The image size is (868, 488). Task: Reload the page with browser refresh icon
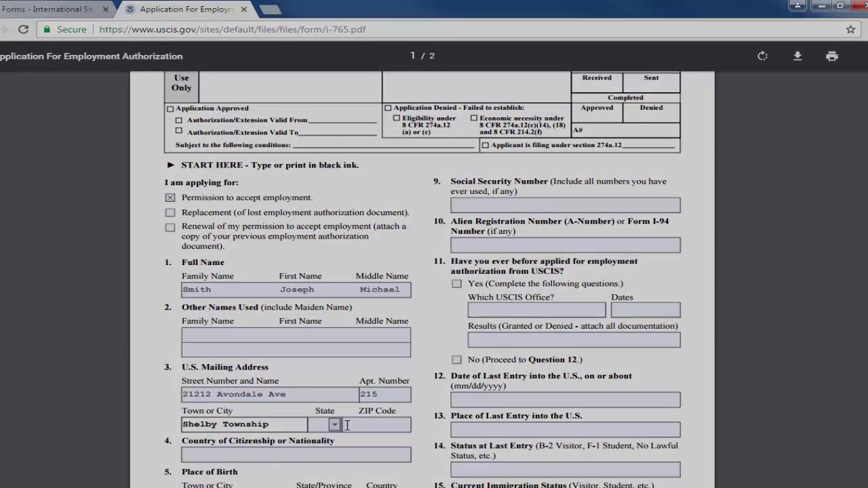click(23, 29)
